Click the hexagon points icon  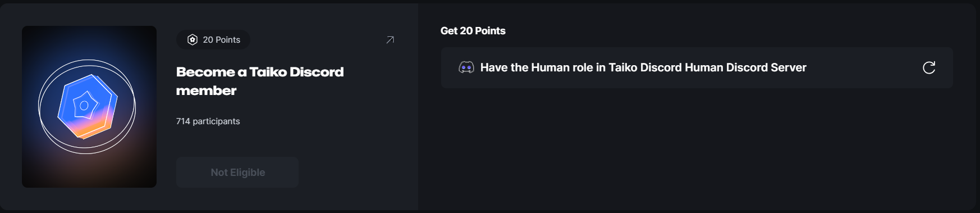coord(193,39)
